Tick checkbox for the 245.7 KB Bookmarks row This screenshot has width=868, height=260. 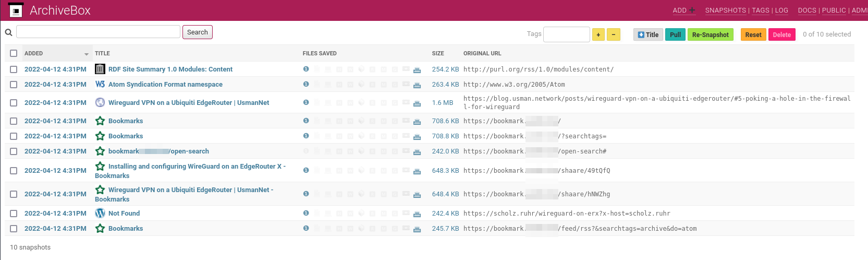(14, 229)
